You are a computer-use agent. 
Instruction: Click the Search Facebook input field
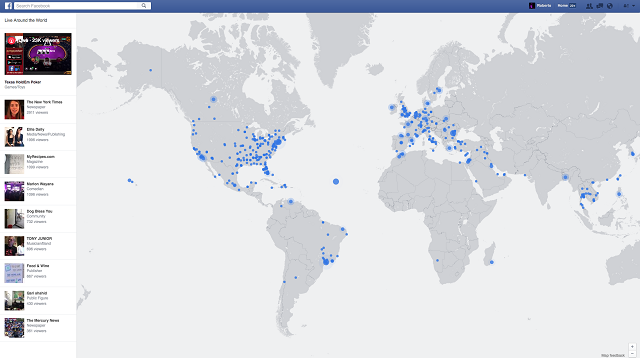coord(82,6)
